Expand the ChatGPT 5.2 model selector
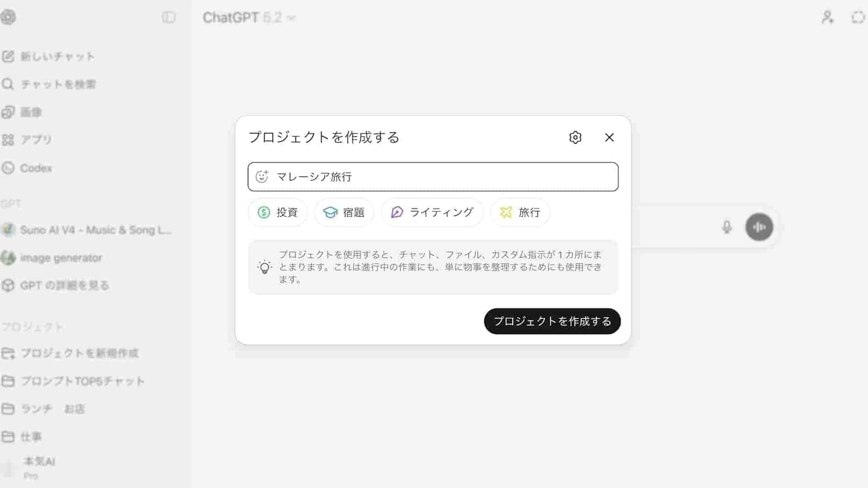 (249, 18)
